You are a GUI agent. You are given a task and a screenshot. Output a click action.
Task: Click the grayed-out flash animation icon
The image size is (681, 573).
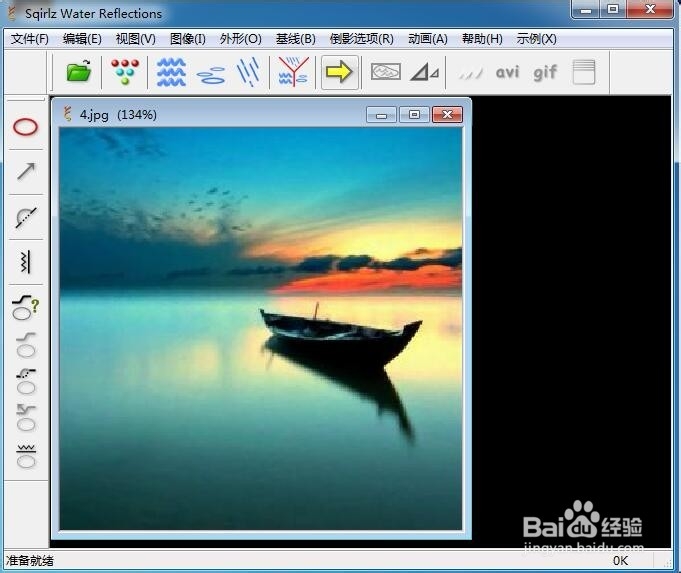tap(471, 73)
